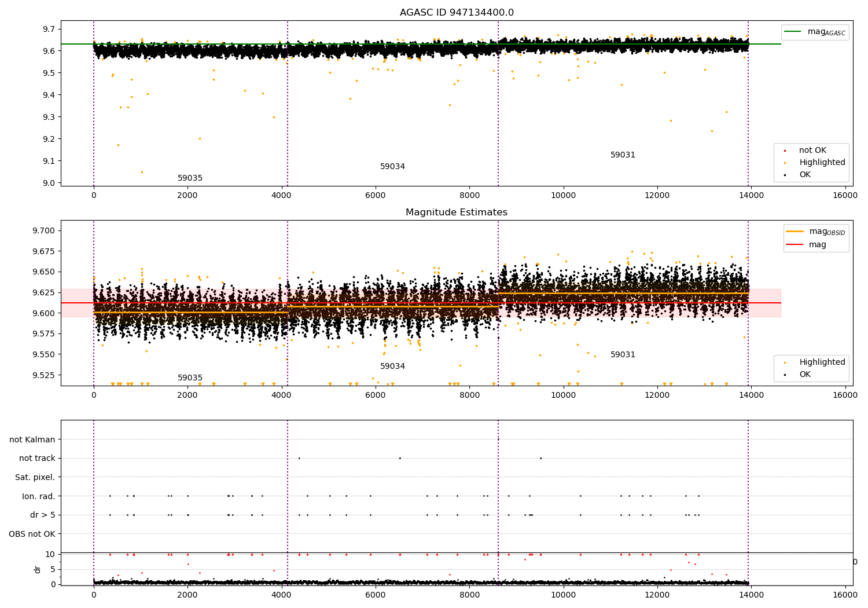Select 'OK' legend entry in Magnitude Estimates panel

805,375
